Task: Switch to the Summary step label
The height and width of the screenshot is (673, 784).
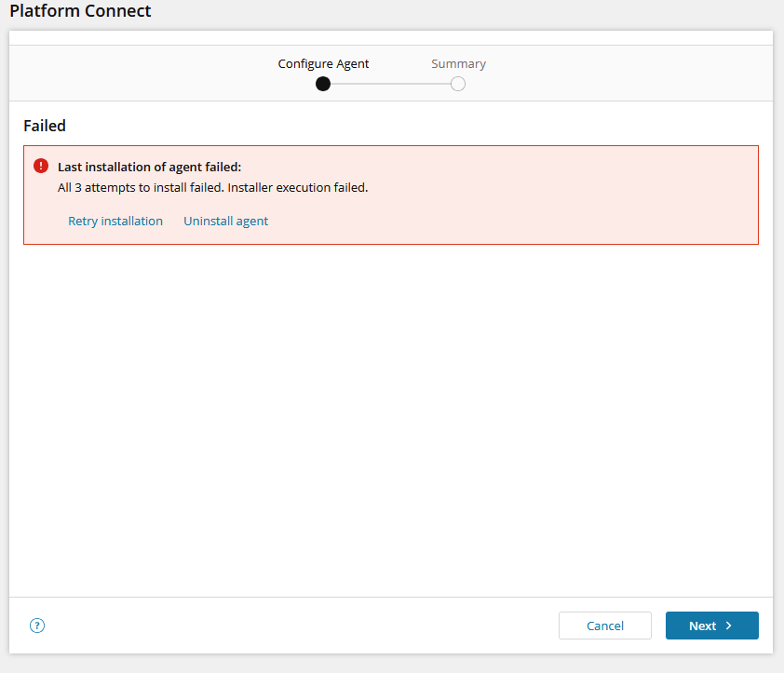Action: pos(458,64)
